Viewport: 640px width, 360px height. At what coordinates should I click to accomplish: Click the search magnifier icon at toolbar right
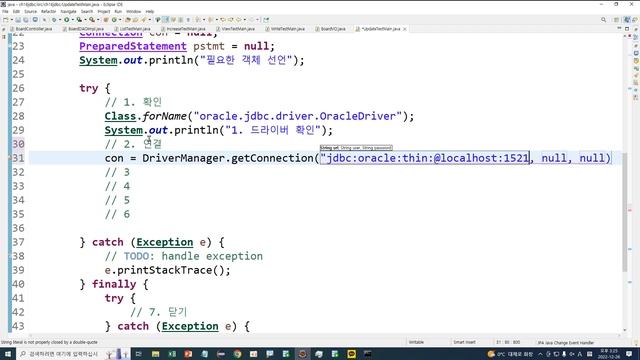coord(603,20)
